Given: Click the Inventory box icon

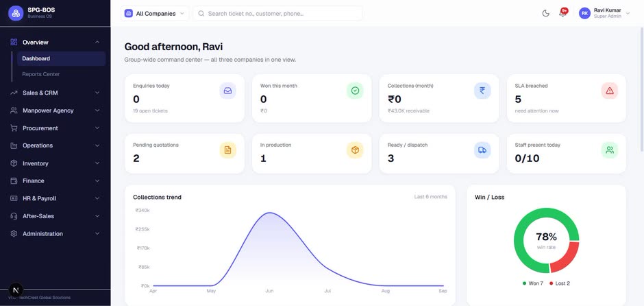Looking at the screenshot, I should pyautogui.click(x=14, y=163).
